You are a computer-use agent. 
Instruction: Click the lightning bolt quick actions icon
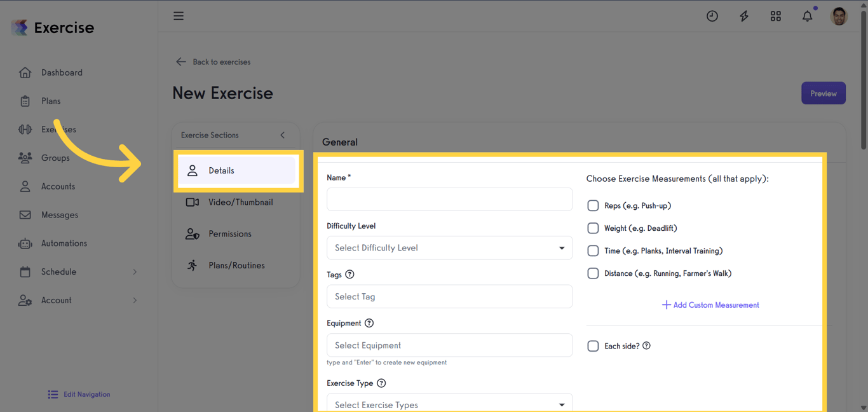[x=744, y=17]
